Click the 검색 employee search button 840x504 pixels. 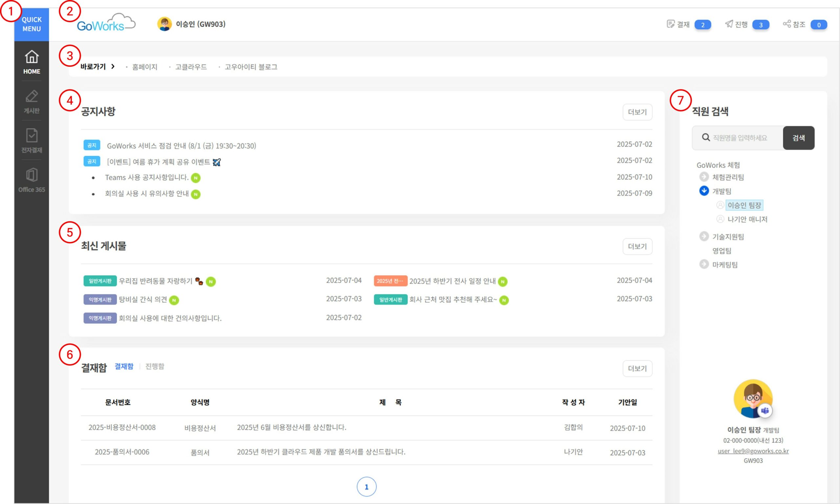point(798,138)
